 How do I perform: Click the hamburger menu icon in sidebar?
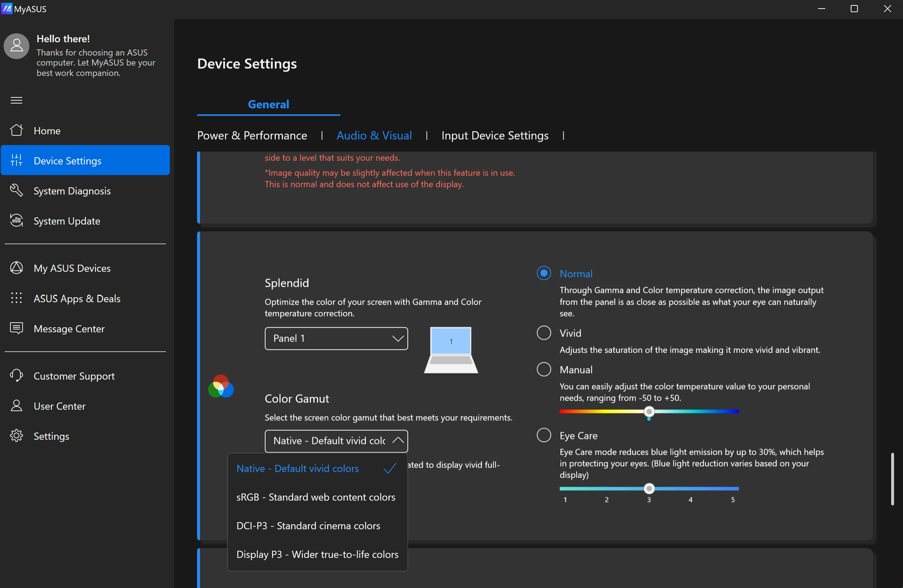16,101
